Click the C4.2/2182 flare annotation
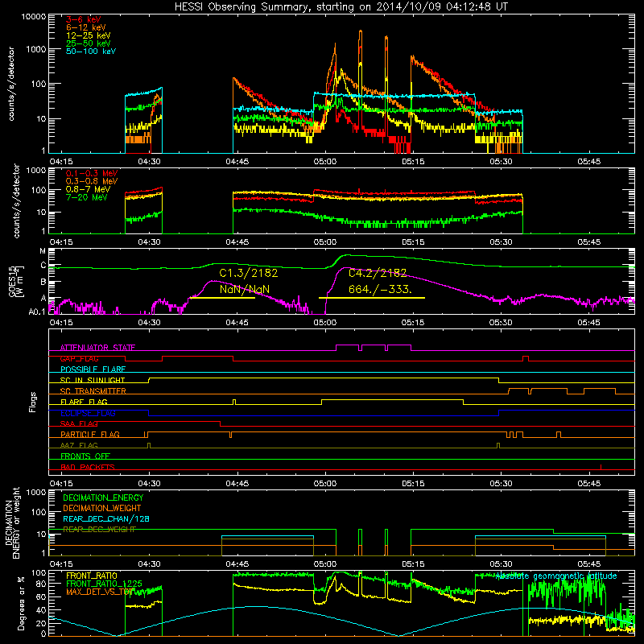The image size is (644, 644). coord(378,273)
